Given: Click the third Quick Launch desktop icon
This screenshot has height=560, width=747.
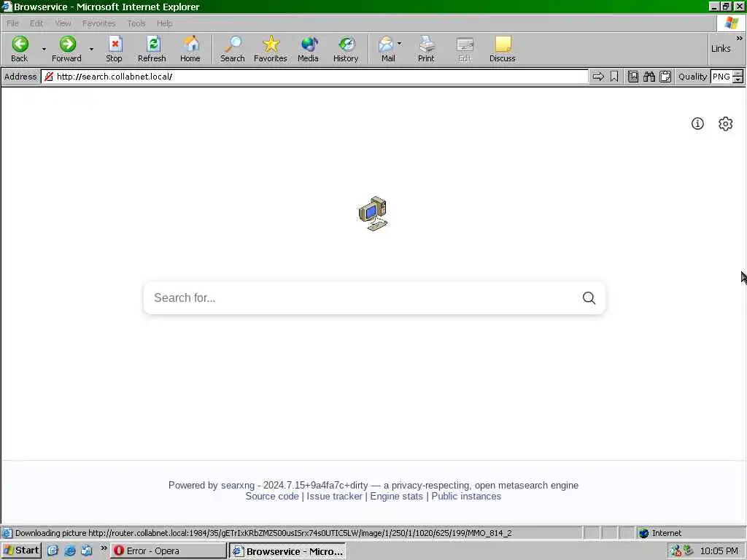Looking at the screenshot, I should pyautogui.click(x=87, y=551).
